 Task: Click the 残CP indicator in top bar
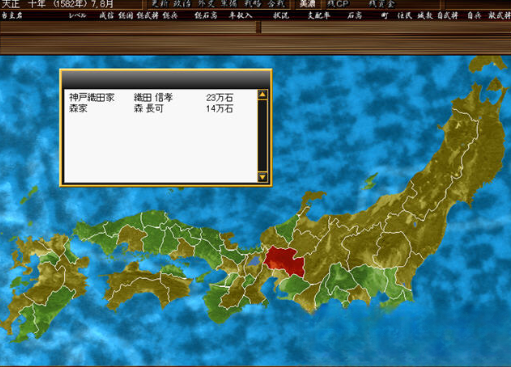[x=338, y=4]
